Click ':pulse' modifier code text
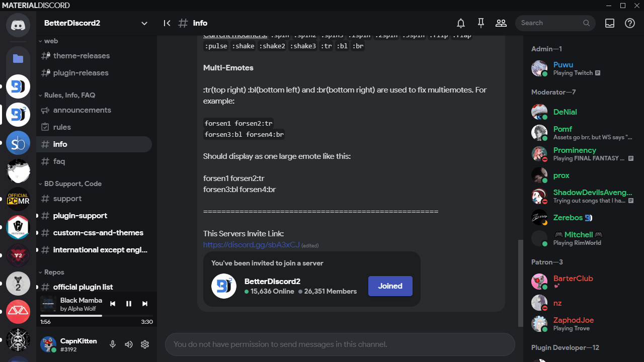The width and height of the screenshot is (644, 362). tap(216, 46)
